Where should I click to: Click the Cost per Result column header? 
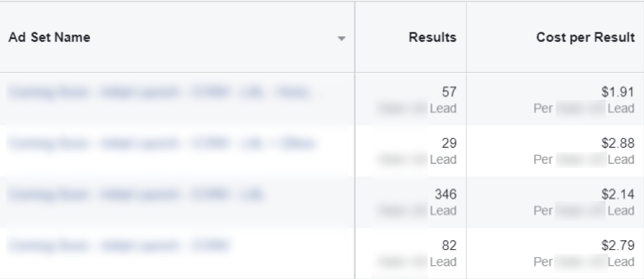pyautogui.click(x=585, y=38)
